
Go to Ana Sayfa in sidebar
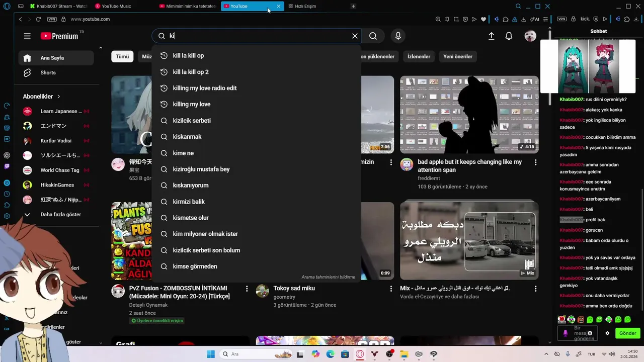56,58
